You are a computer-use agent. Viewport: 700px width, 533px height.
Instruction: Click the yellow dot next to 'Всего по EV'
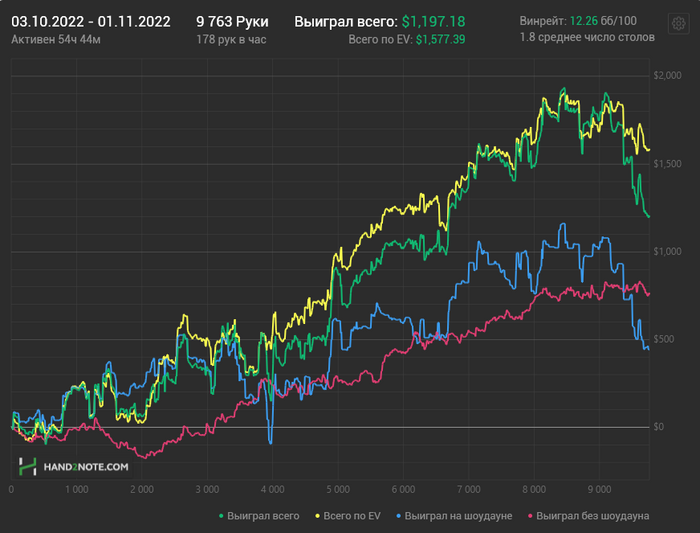tap(317, 516)
